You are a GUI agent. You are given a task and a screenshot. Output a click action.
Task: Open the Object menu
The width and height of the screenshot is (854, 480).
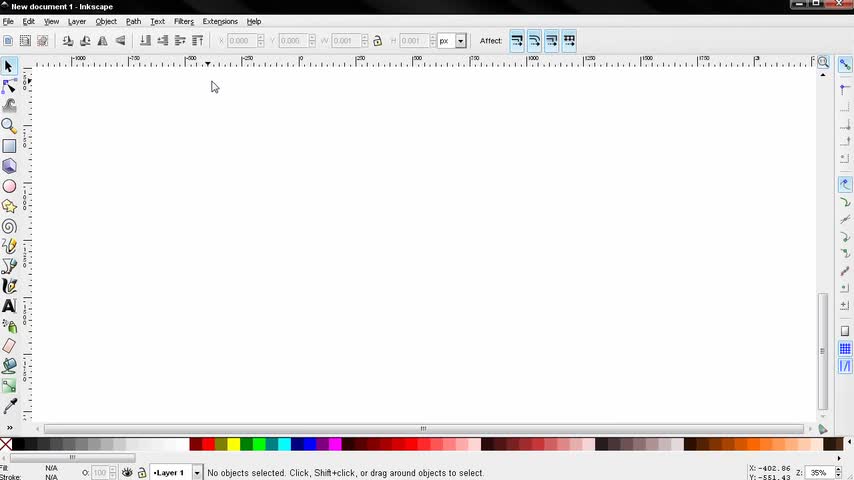pos(106,21)
